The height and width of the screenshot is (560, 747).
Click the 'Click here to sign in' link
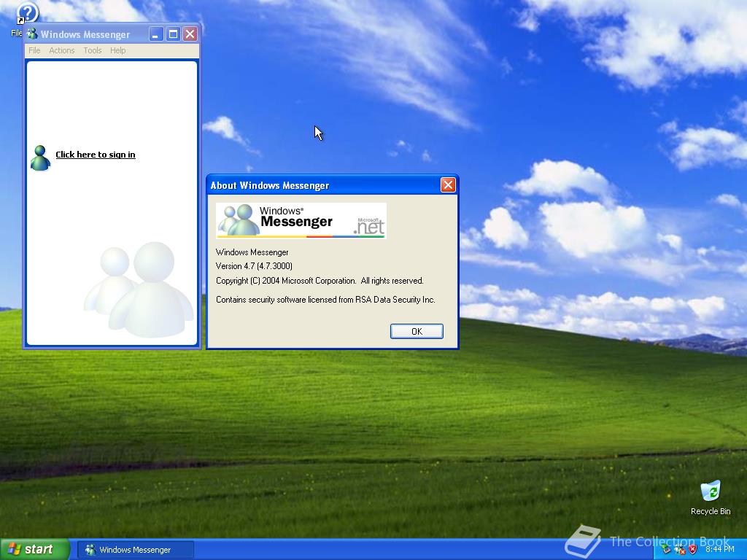point(96,155)
